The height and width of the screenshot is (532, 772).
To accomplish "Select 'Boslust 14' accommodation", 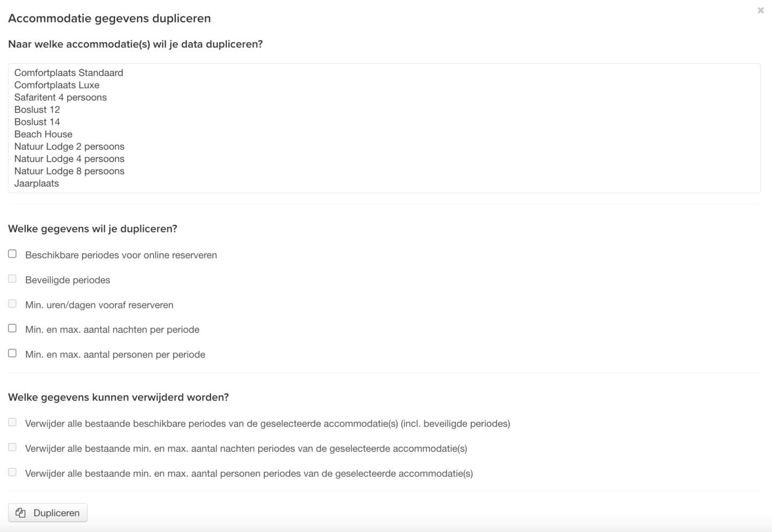I will (x=37, y=122).
